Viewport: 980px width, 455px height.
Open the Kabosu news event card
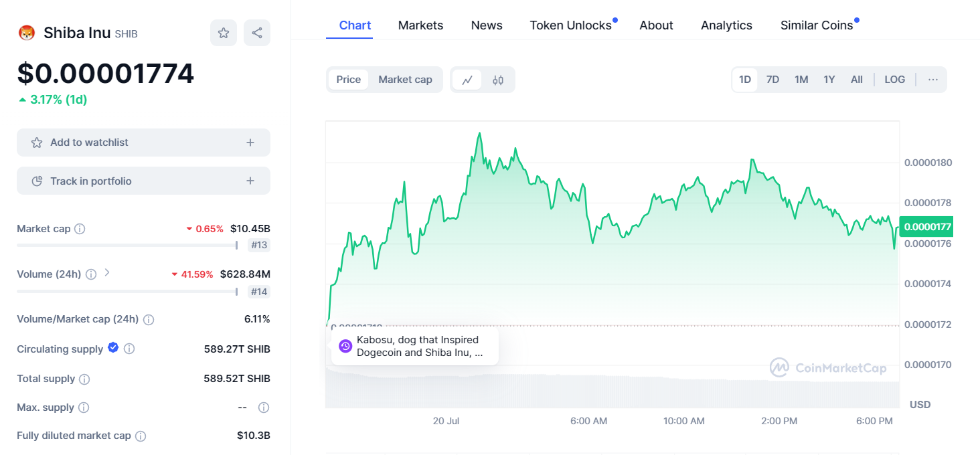(415, 346)
